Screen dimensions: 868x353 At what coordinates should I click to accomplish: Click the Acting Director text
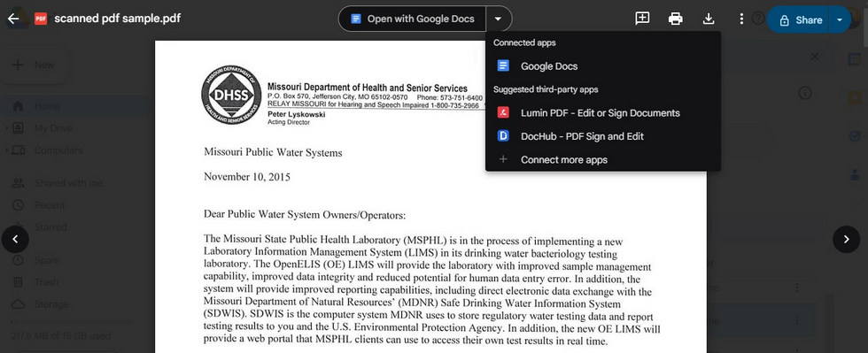coord(289,122)
